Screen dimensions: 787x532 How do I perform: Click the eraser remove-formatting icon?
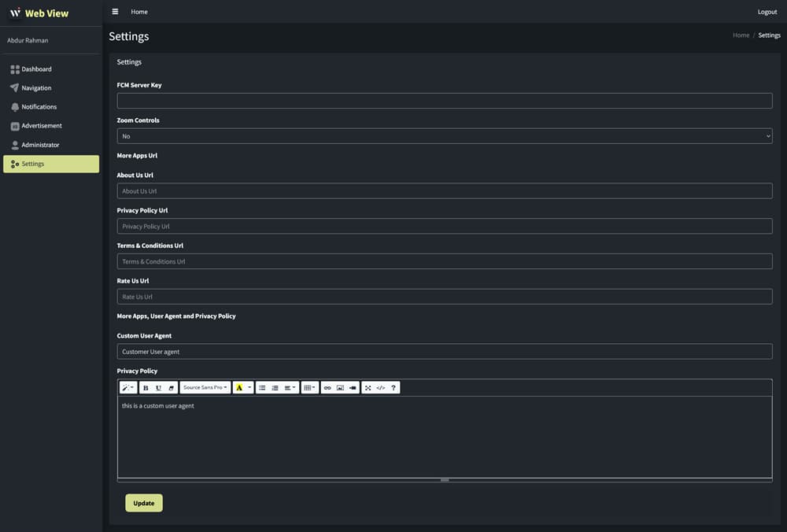(x=171, y=387)
